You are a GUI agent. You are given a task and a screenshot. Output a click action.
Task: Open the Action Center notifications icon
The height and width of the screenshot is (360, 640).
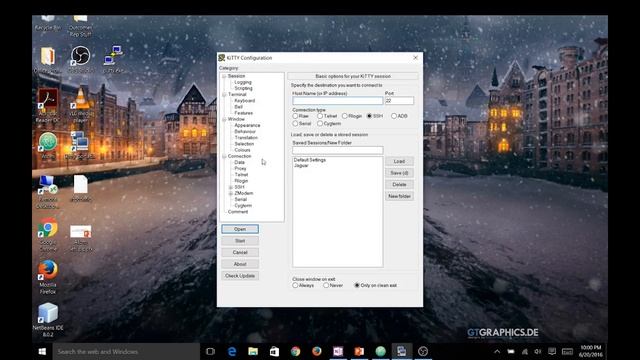tap(552, 351)
